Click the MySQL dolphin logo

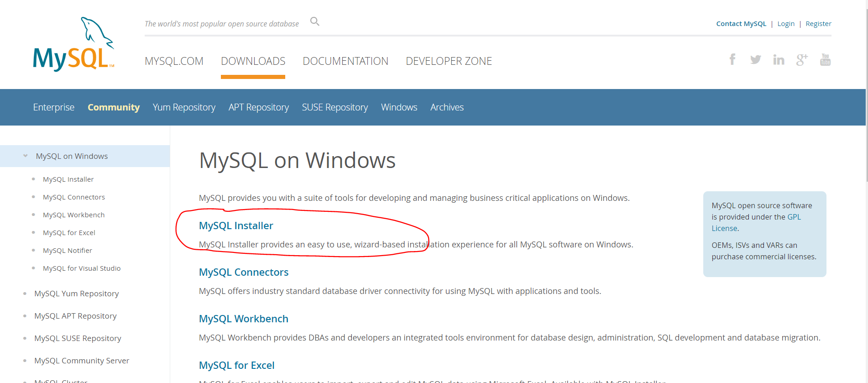(x=73, y=44)
